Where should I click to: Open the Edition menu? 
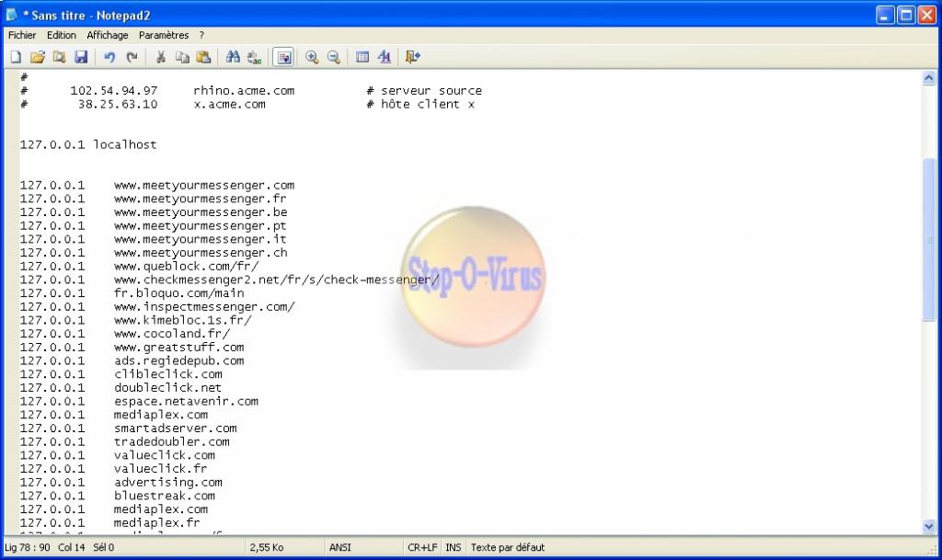62,36
